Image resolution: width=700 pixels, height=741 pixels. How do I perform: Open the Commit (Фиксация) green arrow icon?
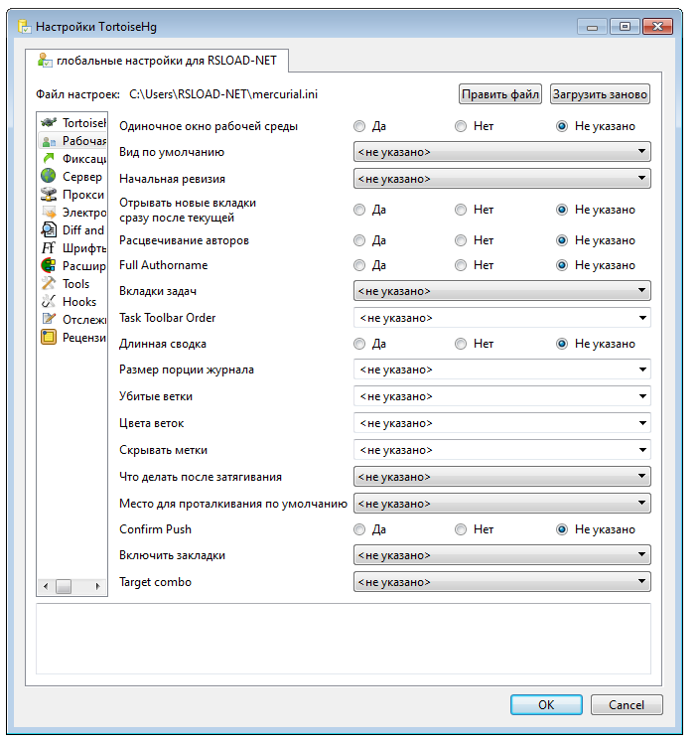coord(49,158)
